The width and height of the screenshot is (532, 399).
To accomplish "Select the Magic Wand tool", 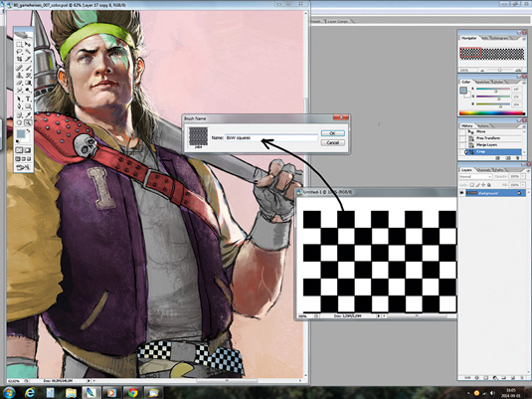I will pos(28,52).
